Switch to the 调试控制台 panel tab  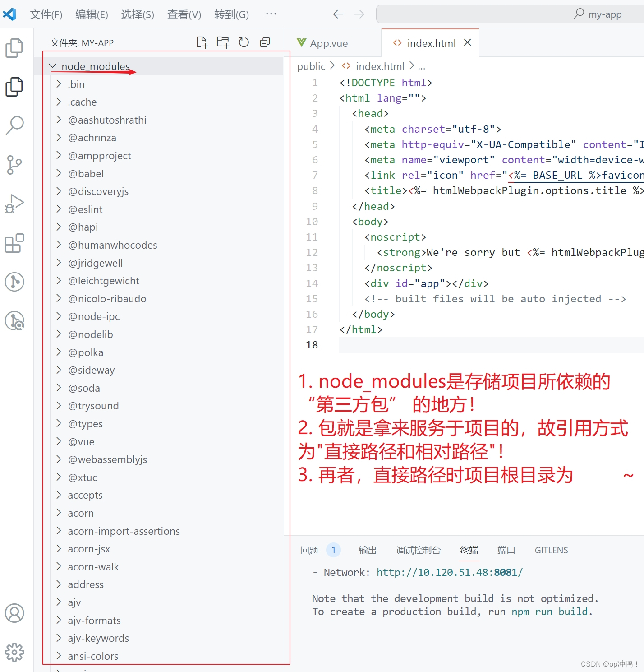pos(418,550)
